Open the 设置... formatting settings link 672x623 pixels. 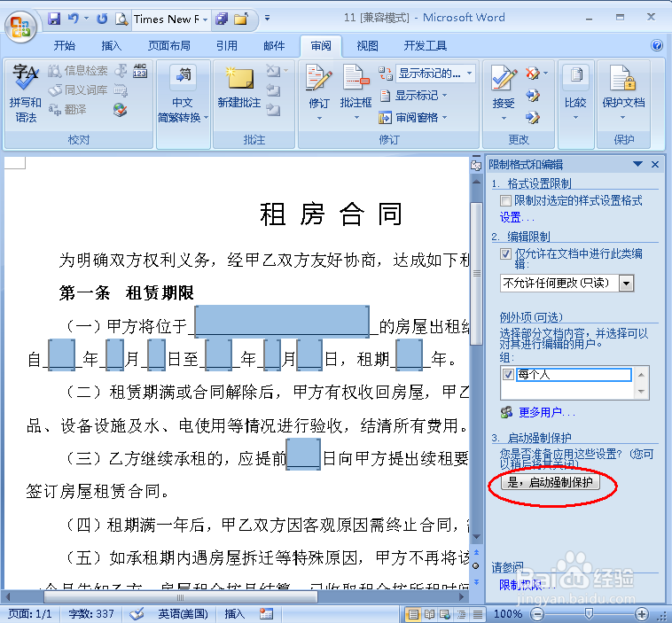[x=517, y=218]
